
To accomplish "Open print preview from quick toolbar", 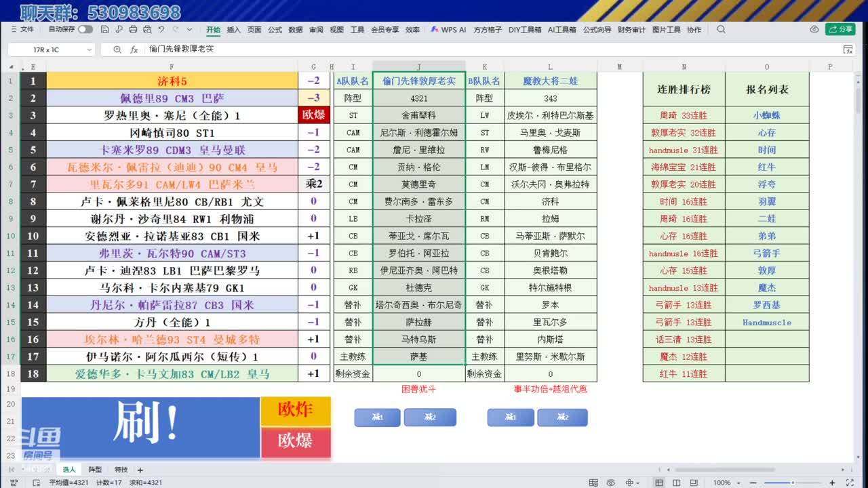I will point(146,30).
